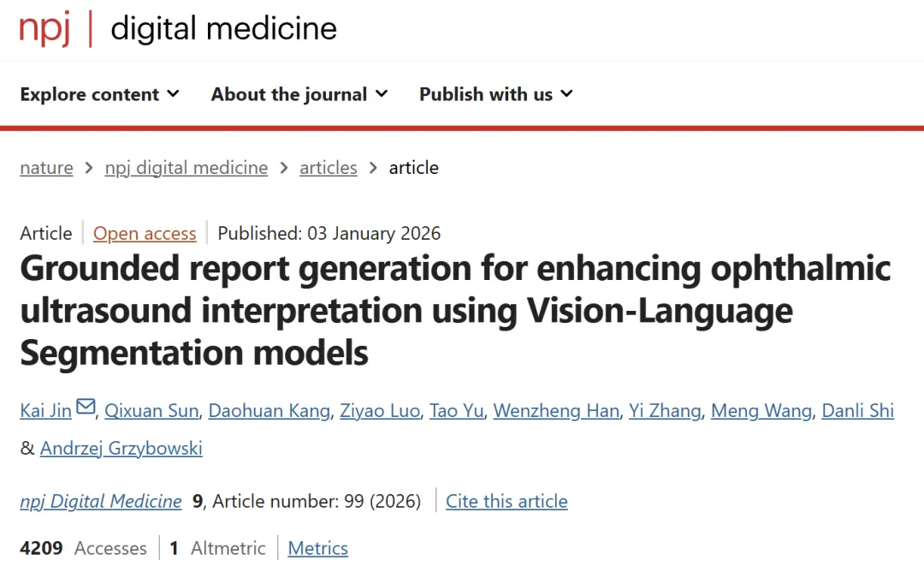Open author Kai Jin's details
The image size is (924, 566).
click(47, 411)
